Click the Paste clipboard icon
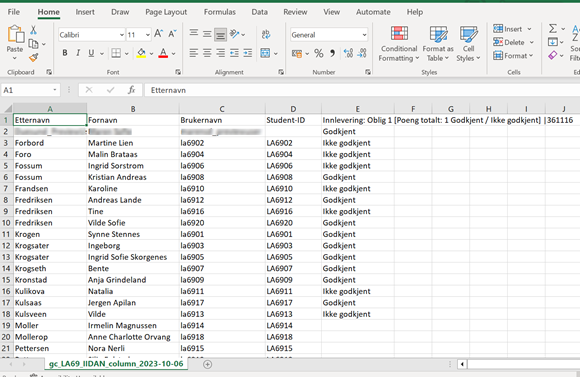 point(15,34)
